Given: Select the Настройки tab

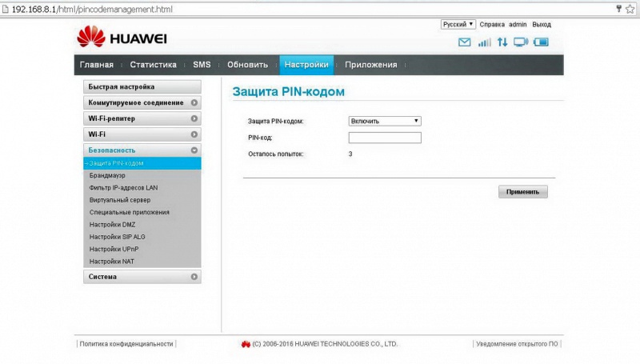Looking at the screenshot, I should 306,65.
